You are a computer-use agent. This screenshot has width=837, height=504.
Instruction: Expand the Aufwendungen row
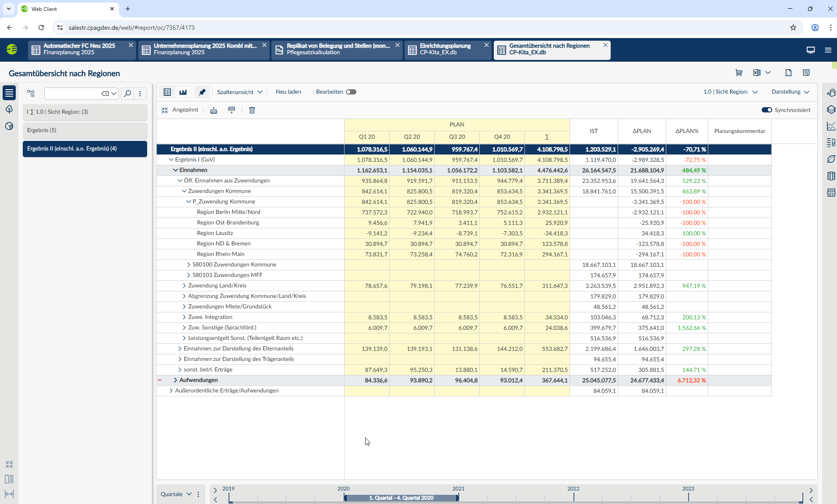[x=176, y=380]
